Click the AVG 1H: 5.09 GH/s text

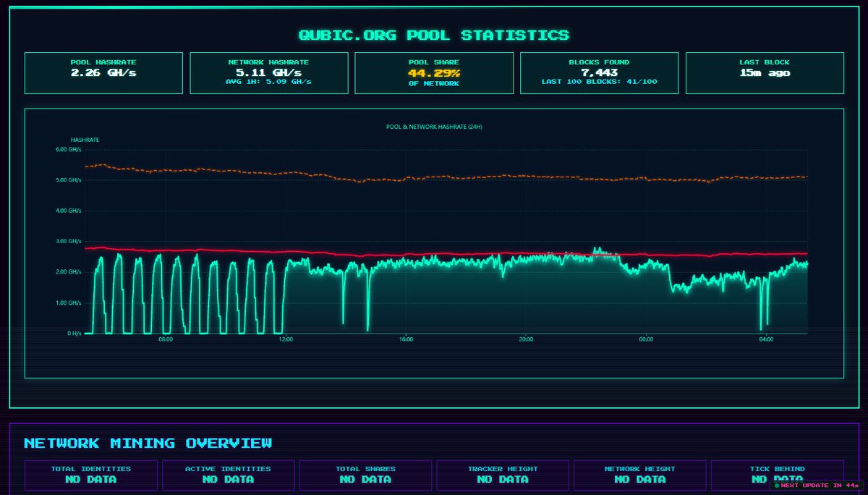coord(268,82)
